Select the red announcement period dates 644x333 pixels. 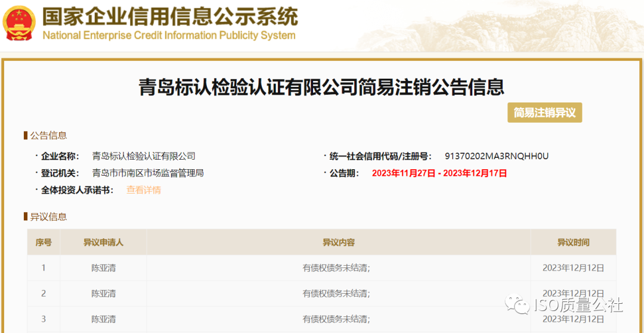pos(439,173)
